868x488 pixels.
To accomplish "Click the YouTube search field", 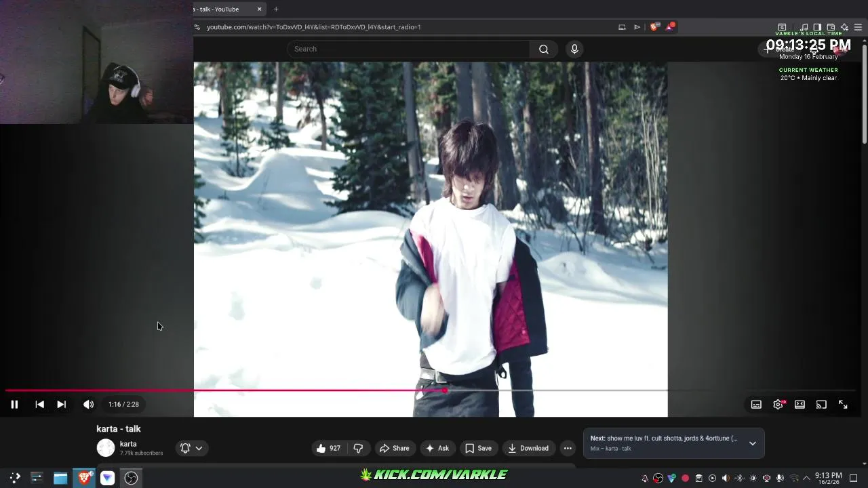I will point(408,49).
